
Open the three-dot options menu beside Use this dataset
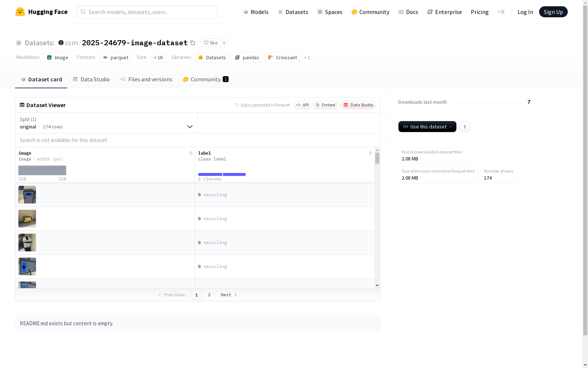[x=465, y=127]
